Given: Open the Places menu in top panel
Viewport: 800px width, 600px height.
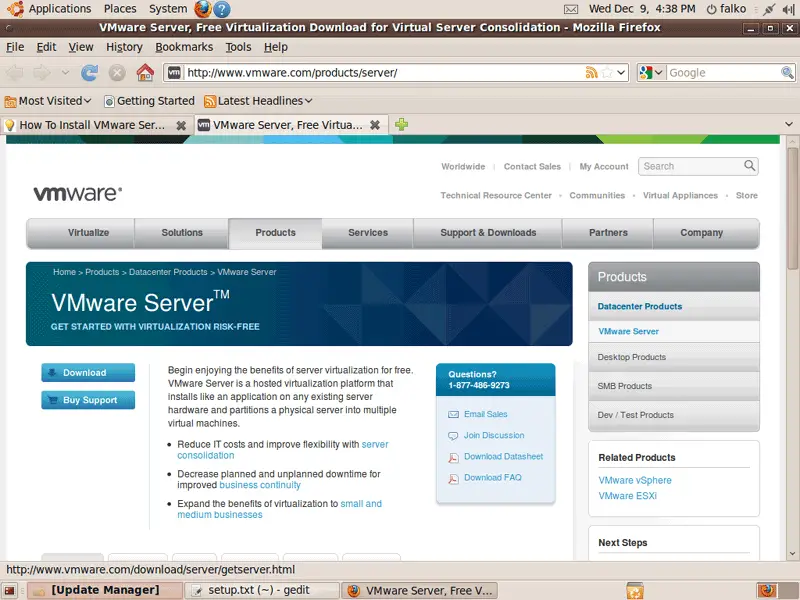Looking at the screenshot, I should point(120,9).
